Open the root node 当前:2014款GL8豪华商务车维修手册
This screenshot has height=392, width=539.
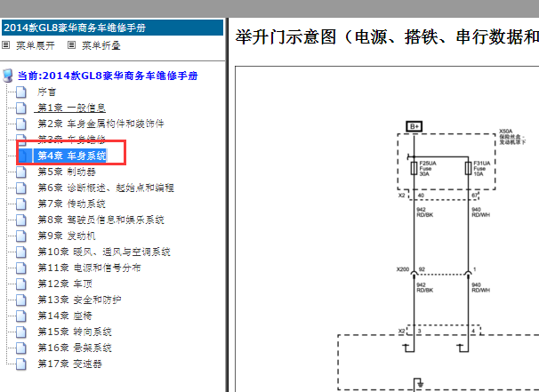click(108, 76)
